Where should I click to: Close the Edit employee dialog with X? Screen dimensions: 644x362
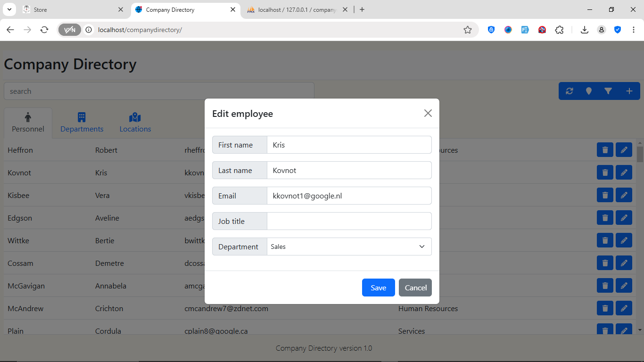pyautogui.click(x=428, y=113)
